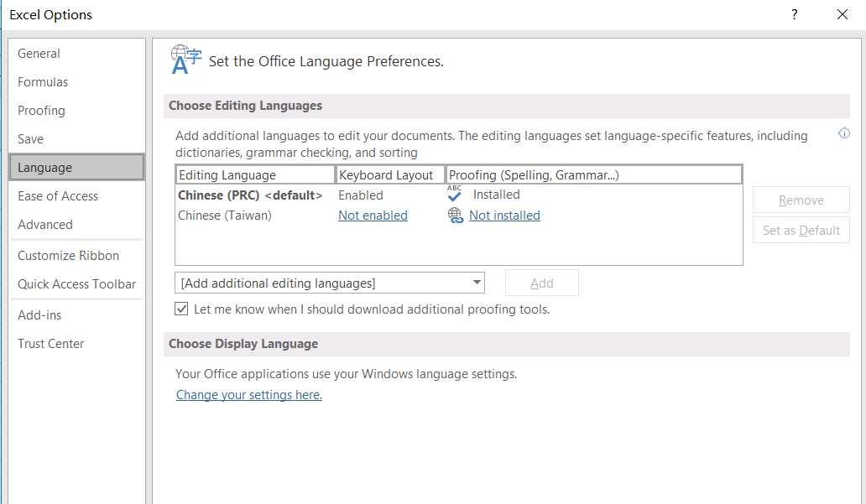Click the Set as Default button

[x=801, y=230]
